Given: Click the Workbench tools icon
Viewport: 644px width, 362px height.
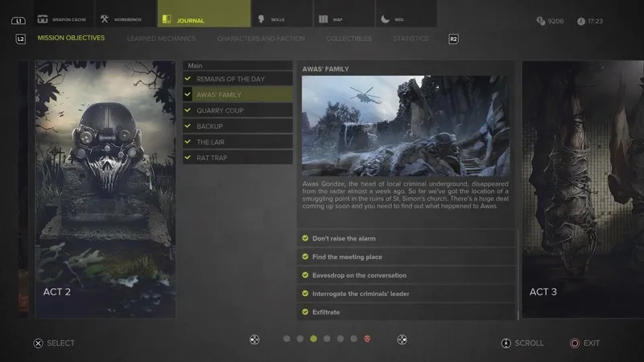Looking at the screenshot, I should [105, 19].
